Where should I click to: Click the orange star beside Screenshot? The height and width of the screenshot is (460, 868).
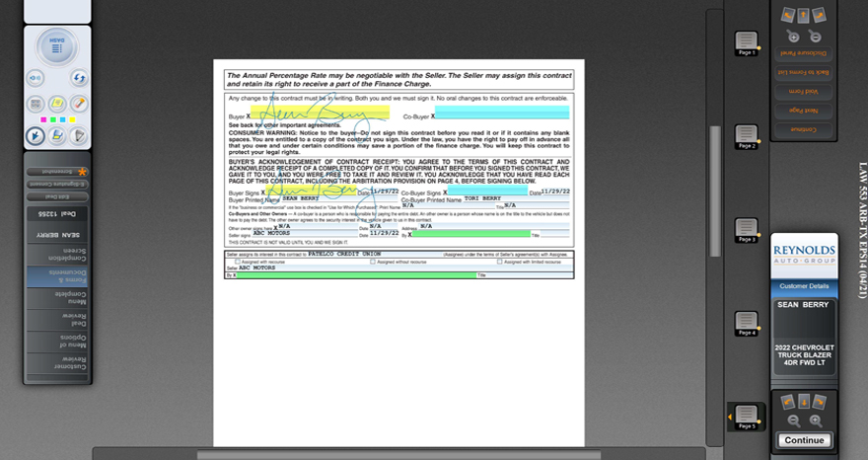82,172
